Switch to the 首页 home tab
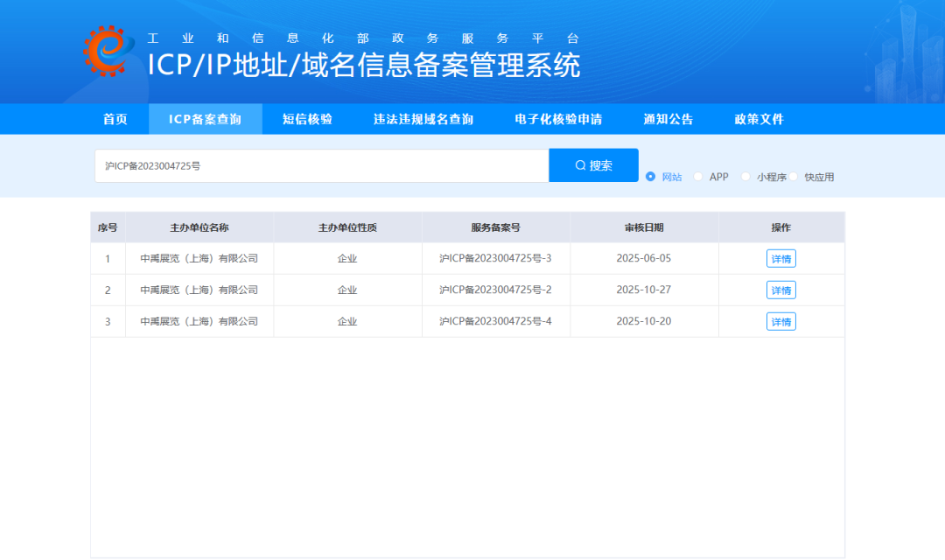Image resolution: width=945 pixels, height=560 pixels. pos(115,119)
